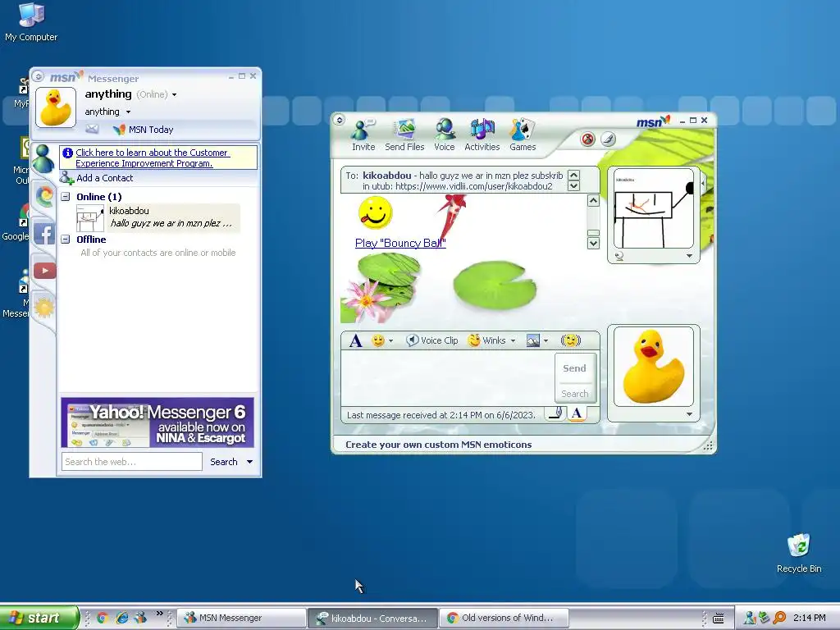Open the sun weather sidebar tab

point(44,308)
